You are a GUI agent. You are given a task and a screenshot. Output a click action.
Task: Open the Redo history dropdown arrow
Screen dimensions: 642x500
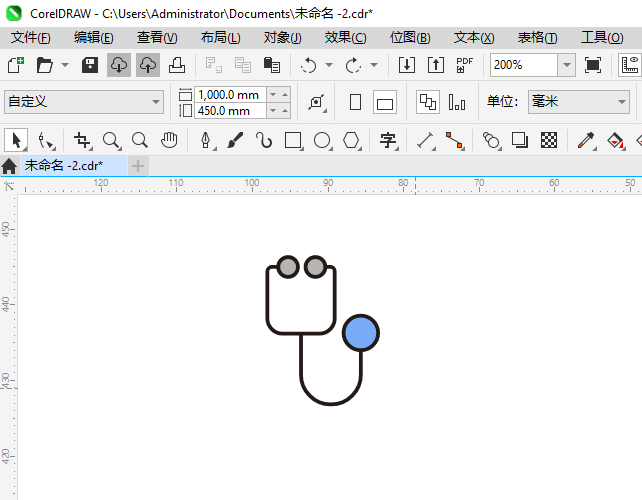374,65
